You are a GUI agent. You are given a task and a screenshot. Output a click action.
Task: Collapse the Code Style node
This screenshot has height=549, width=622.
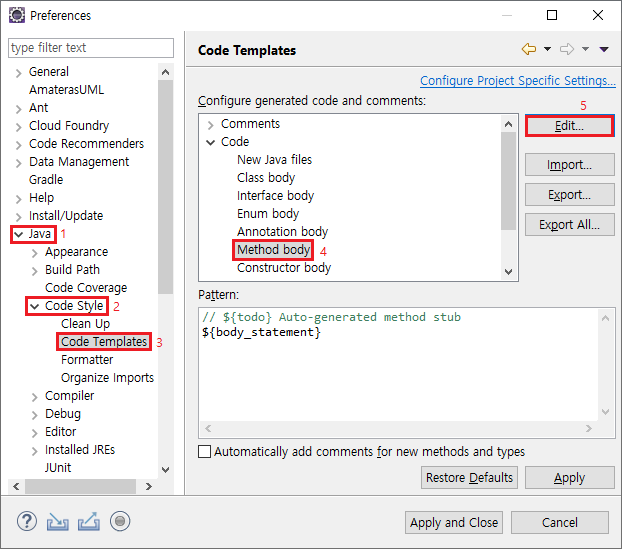[35, 307]
